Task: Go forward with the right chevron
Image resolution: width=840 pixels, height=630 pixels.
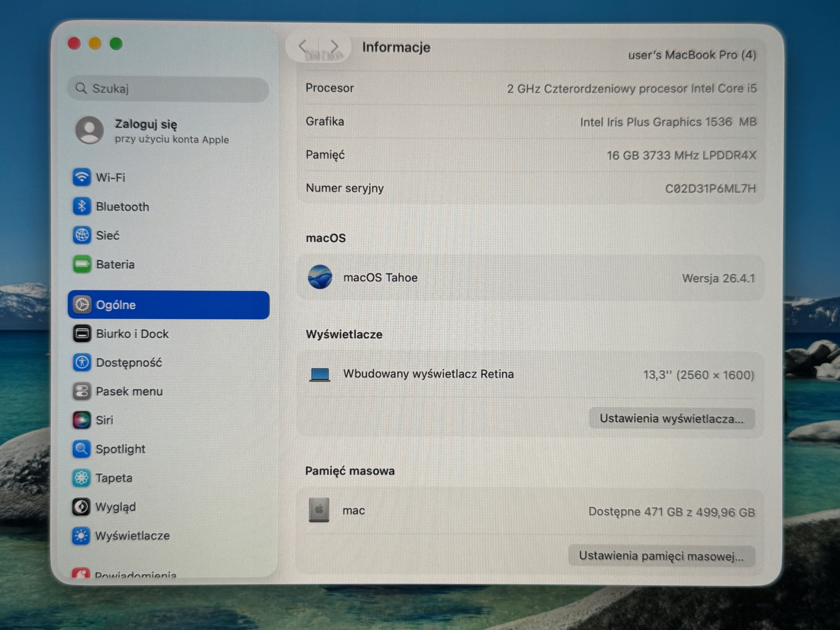Action: 334,47
